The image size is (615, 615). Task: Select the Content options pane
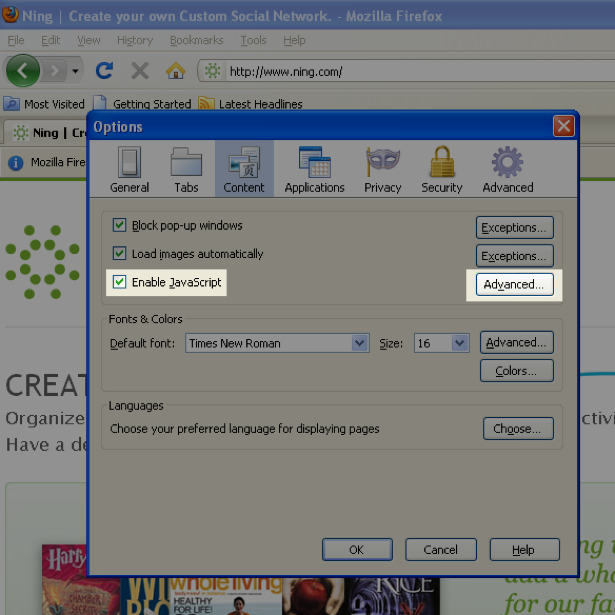point(244,169)
